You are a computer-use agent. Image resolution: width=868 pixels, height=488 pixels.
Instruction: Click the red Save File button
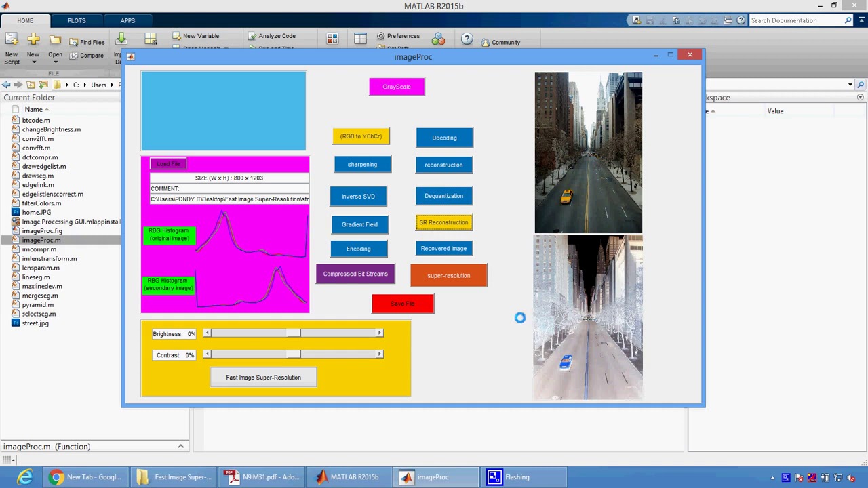(x=403, y=304)
